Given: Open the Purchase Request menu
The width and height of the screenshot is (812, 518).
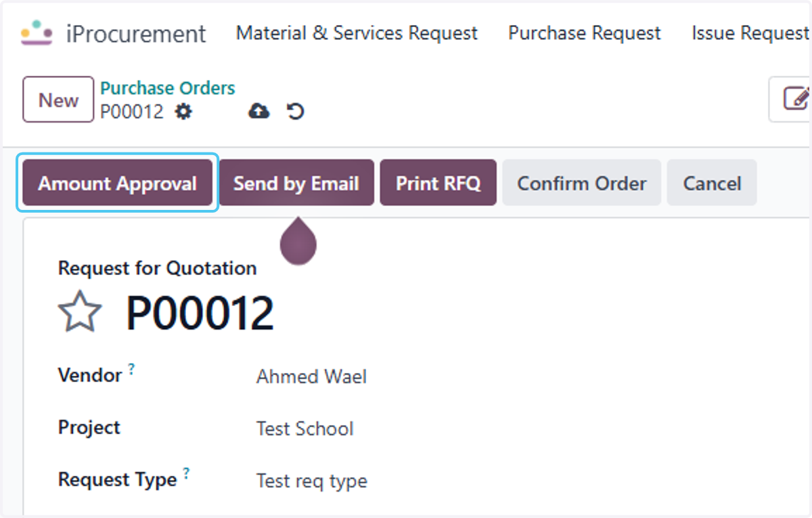Looking at the screenshot, I should 585,33.
